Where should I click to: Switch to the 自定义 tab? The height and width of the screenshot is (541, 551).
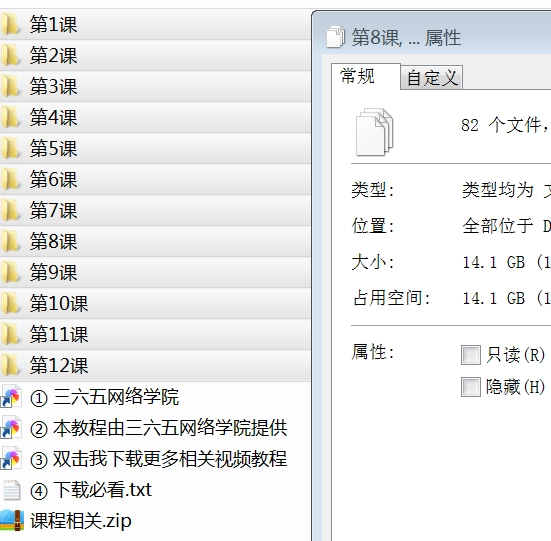click(x=432, y=78)
